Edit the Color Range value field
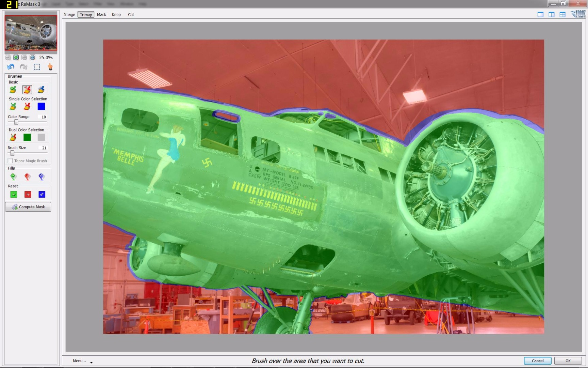Screen dimensions: 588x368 pos(43,117)
